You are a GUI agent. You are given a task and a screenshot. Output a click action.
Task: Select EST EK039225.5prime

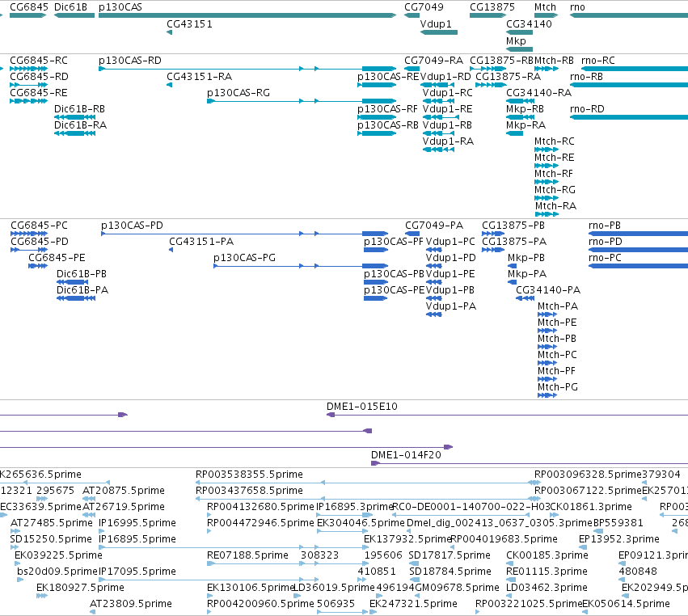coord(58,555)
